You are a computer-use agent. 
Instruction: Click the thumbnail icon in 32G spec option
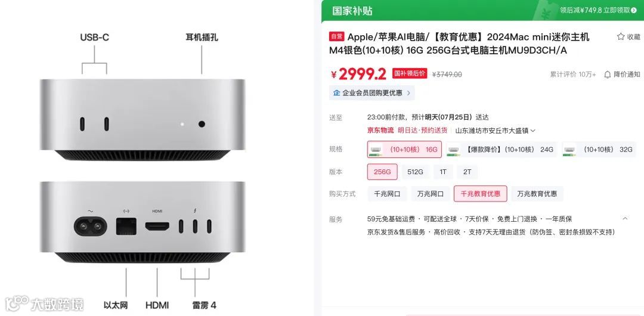click(x=568, y=150)
